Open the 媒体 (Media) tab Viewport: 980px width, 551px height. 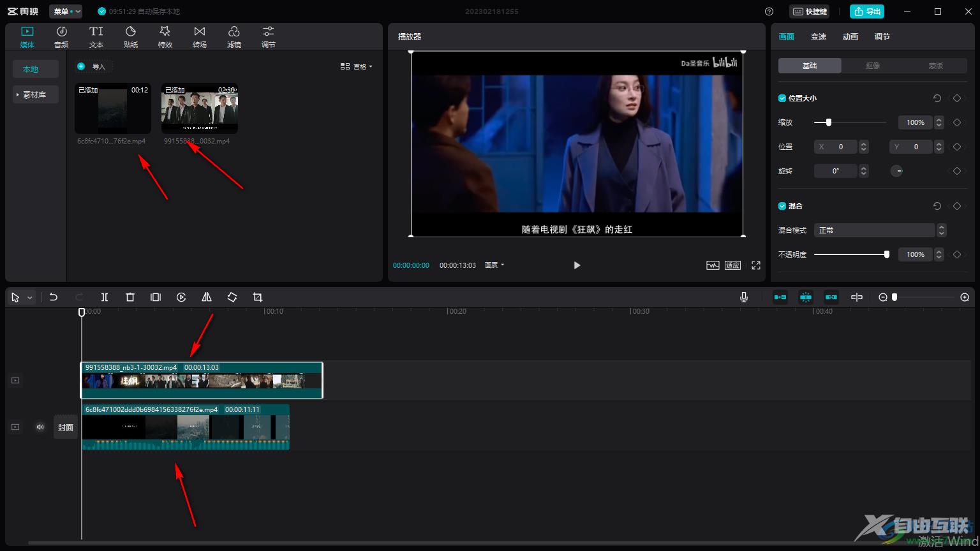coord(27,37)
